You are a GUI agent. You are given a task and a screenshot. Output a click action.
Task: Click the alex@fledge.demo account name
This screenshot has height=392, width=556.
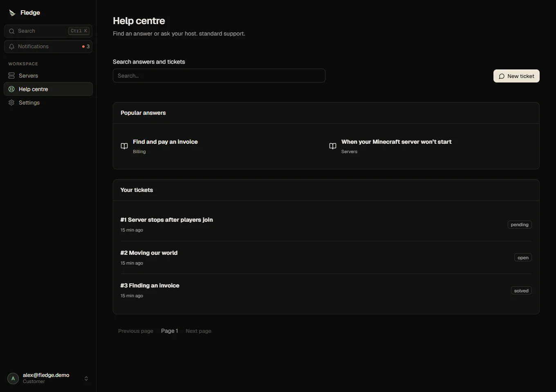click(x=46, y=375)
